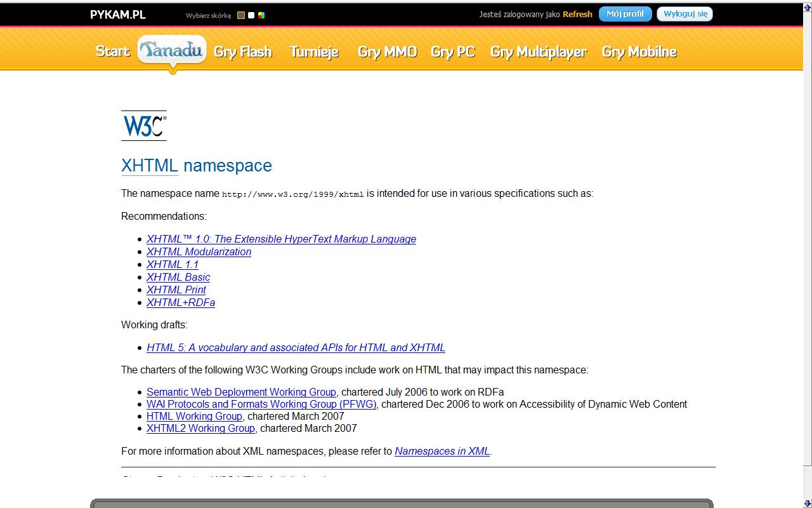Follow the Namespaces in XML link
Viewport: 812px width, 508px height.
pyautogui.click(x=442, y=451)
